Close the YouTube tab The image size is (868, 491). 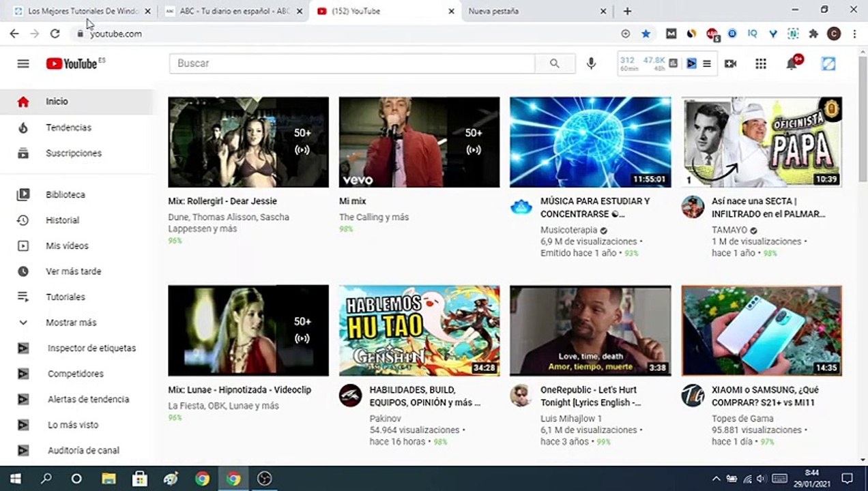(452, 12)
